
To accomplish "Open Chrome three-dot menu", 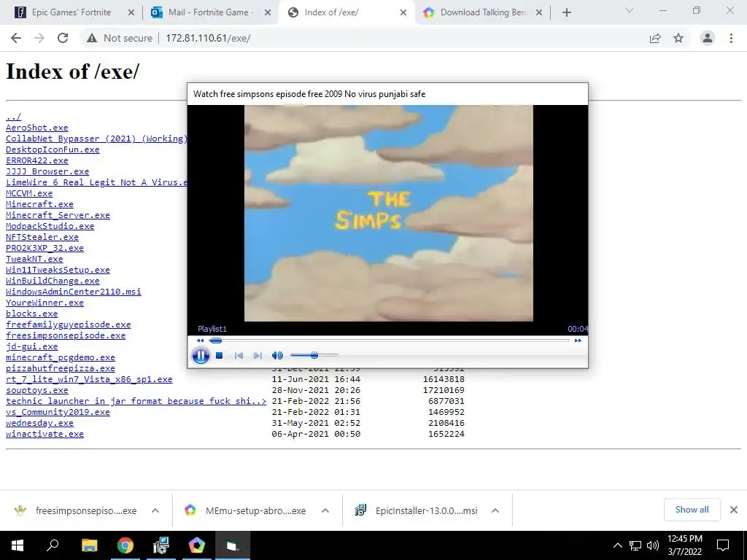I will (731, 38).
